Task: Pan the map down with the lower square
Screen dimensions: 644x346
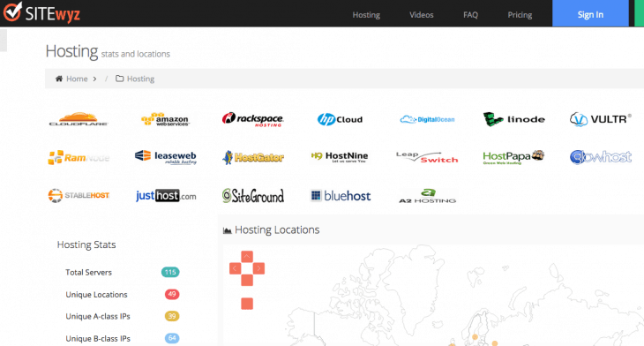Action: (x=247, y=281)
